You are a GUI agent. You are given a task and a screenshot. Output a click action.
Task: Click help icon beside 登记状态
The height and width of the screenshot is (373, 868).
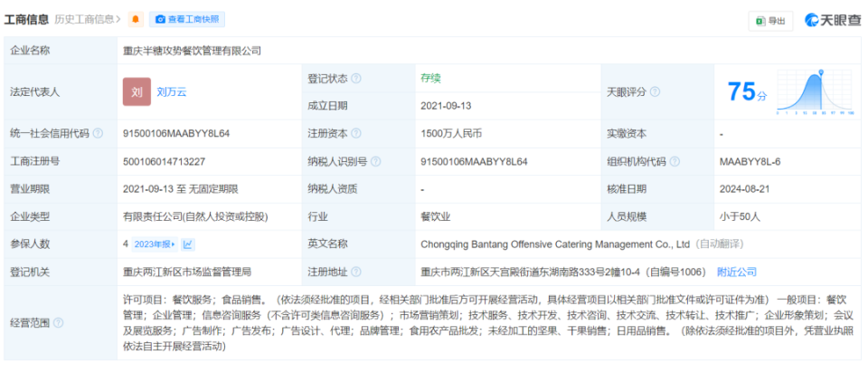(x=356, y=79)
